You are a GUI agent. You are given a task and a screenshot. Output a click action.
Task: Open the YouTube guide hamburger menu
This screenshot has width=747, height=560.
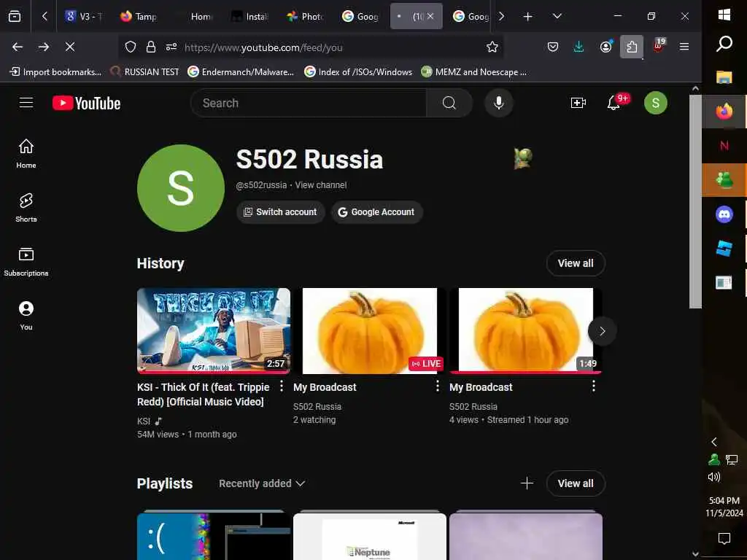[x=26, y=103]
